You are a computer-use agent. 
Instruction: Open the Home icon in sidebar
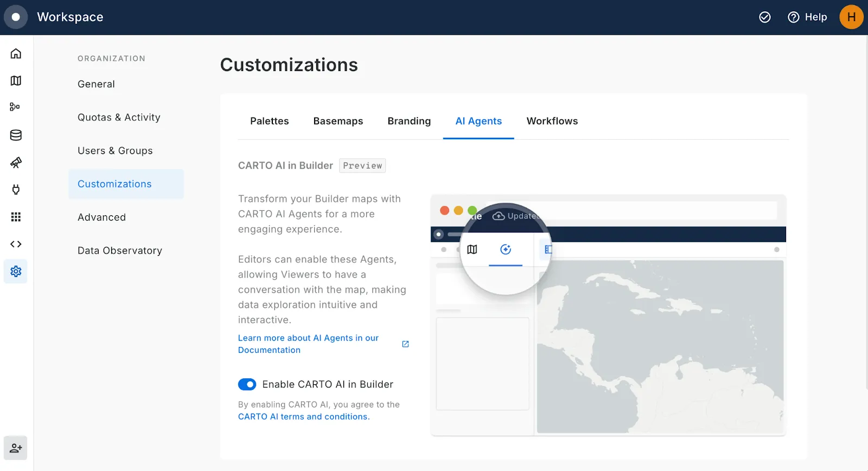(16, 53)
